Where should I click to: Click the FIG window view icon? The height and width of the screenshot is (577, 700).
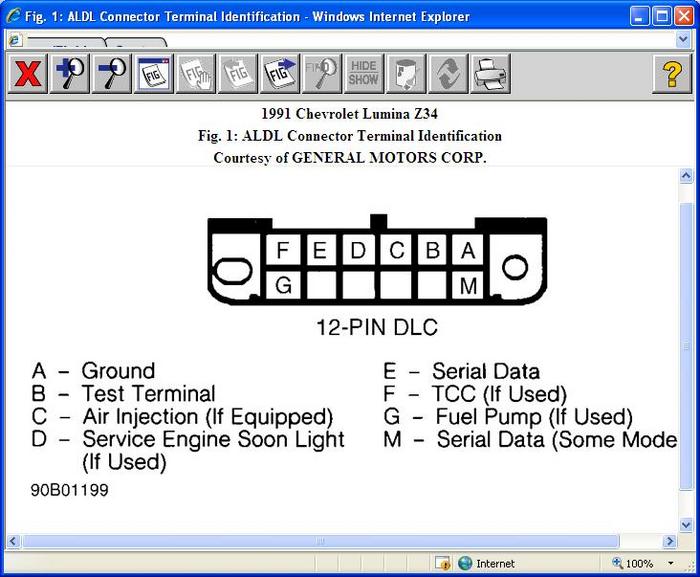pyautogui.click(x=154, y=74)
